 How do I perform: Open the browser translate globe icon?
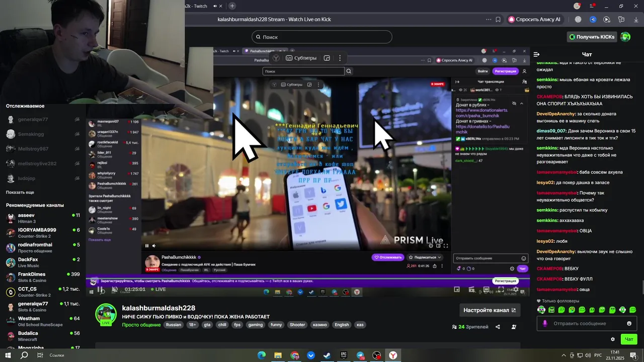click(578, 19)
